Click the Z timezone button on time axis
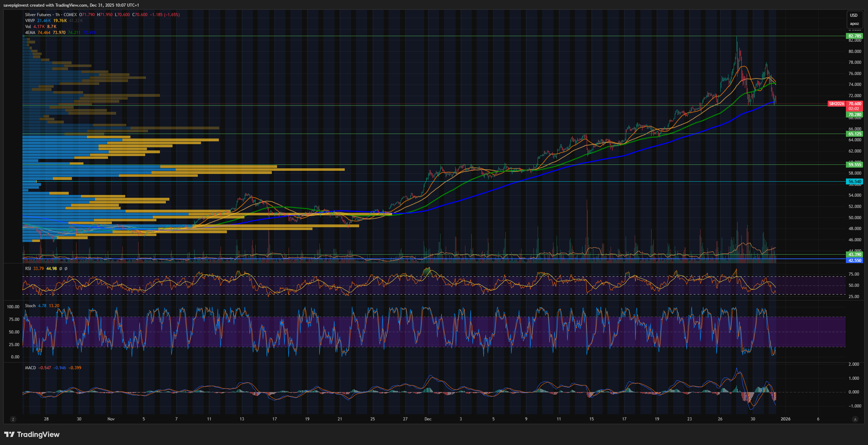 (x=13, y=419)
